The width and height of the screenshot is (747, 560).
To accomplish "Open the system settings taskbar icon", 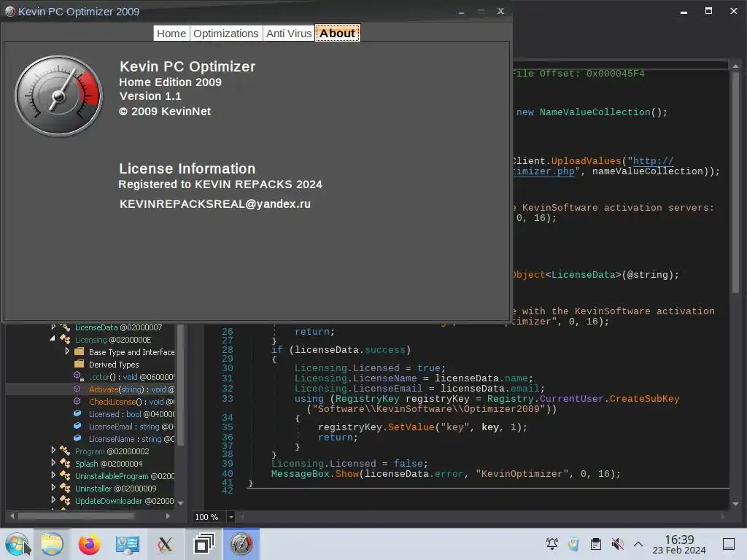I will (127, 544).
